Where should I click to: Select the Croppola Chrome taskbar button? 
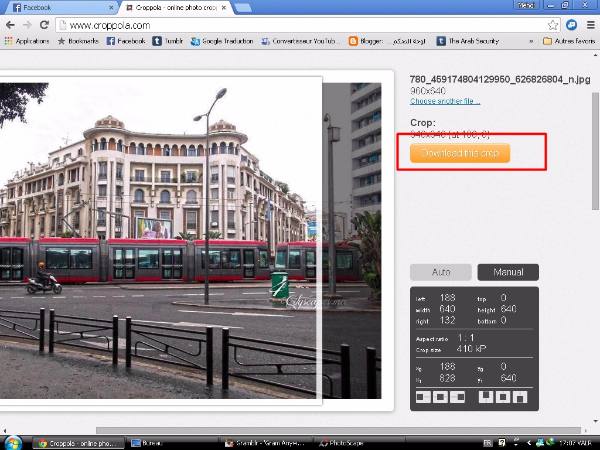78,443
